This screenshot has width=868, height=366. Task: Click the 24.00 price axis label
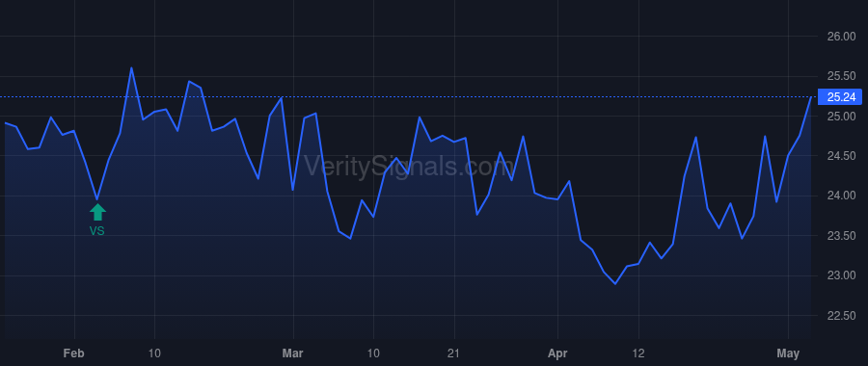841,196
